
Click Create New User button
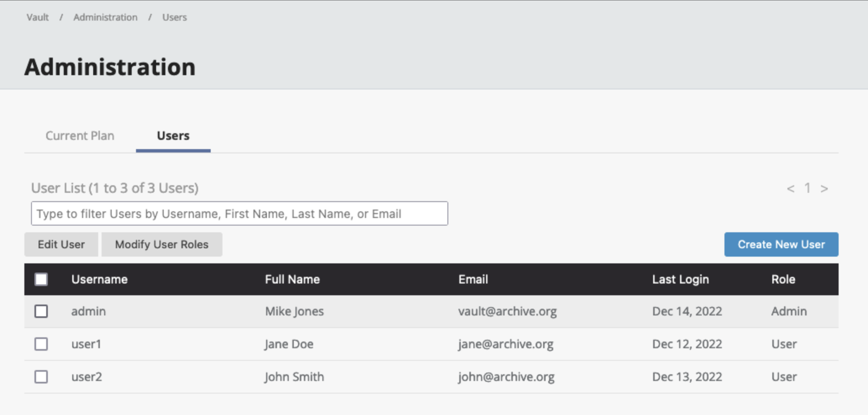[x=781, y=244]
